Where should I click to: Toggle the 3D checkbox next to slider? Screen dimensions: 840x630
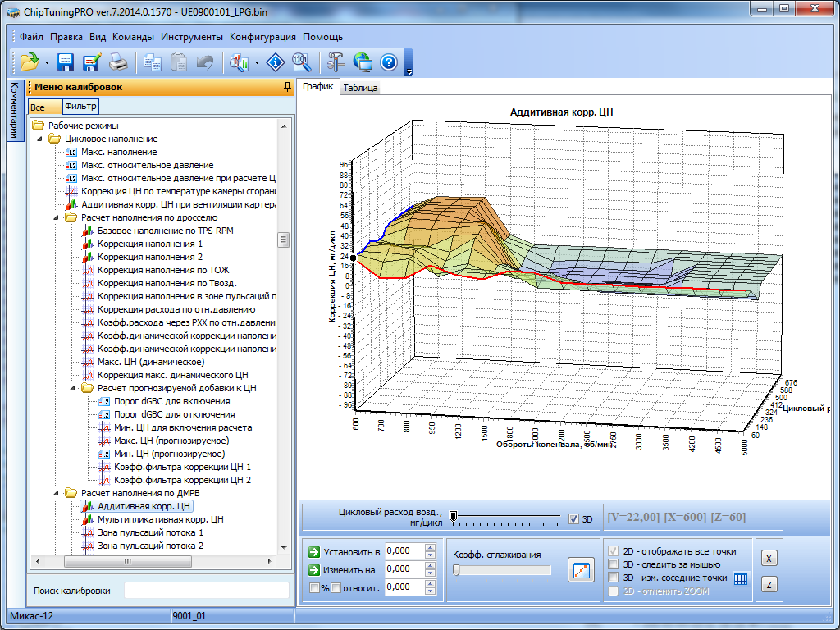(574, 518)
